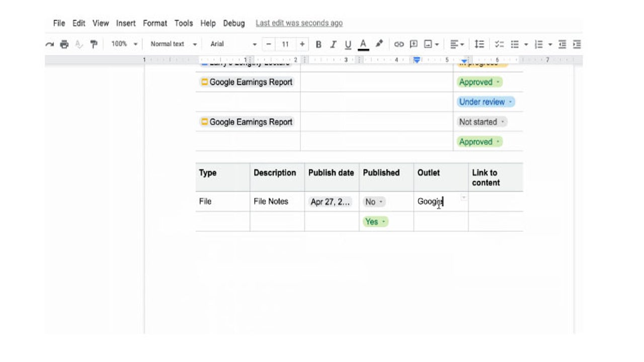Click the Add comment icon
Screen dimensions: 644x362
pos(414,44)
